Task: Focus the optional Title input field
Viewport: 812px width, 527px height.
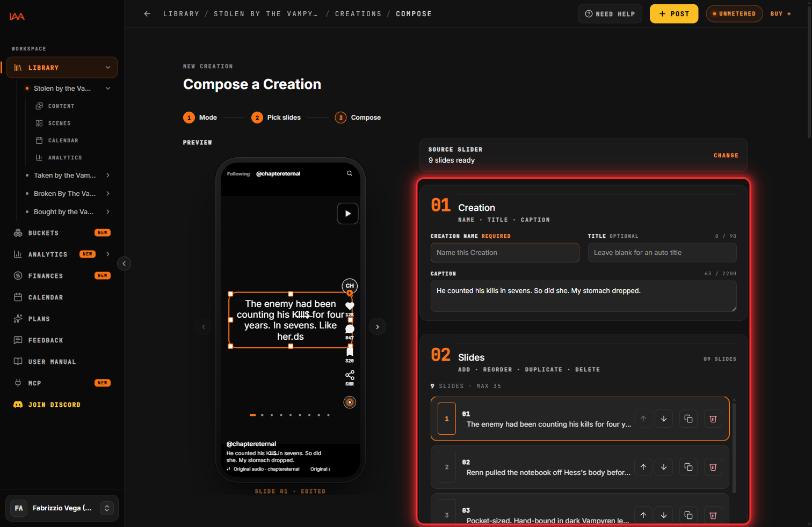Action: 662,253
